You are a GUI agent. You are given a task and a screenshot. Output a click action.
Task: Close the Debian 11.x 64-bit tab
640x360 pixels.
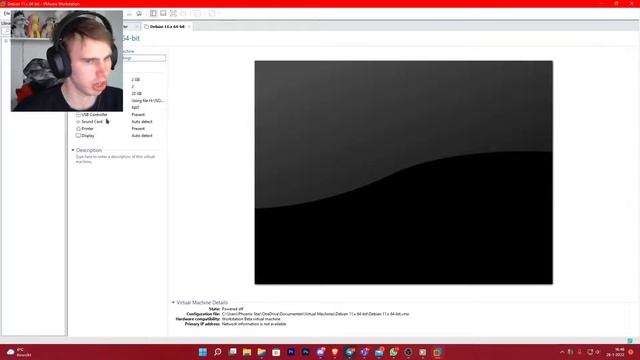tap(189, 27)
